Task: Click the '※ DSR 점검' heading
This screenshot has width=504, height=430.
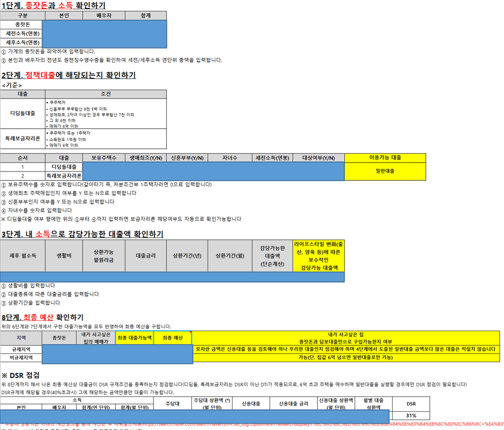Action: [21, 375]
